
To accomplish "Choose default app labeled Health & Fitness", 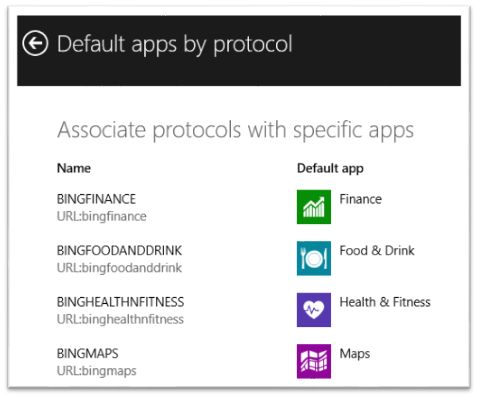I will [385, 302].
